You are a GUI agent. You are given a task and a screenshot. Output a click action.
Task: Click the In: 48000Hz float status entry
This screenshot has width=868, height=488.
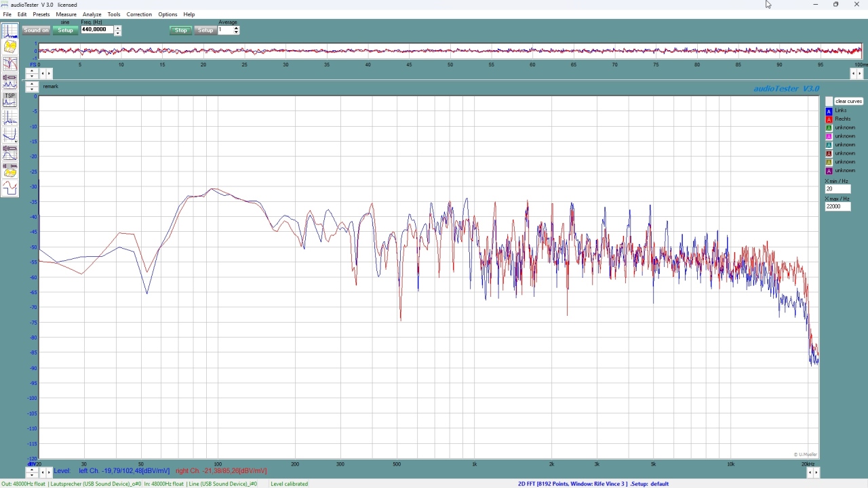[201, 484]
